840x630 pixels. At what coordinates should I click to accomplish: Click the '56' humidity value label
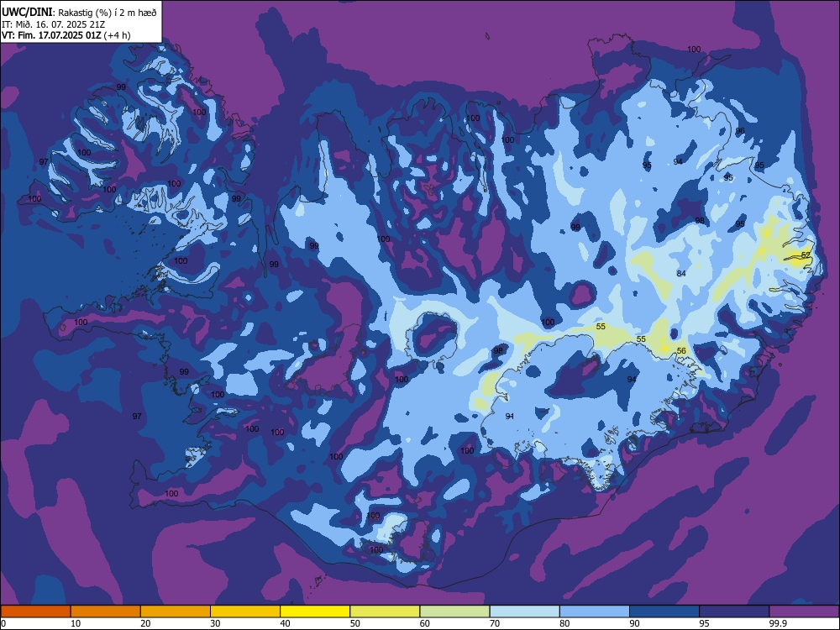coord(681,351)
